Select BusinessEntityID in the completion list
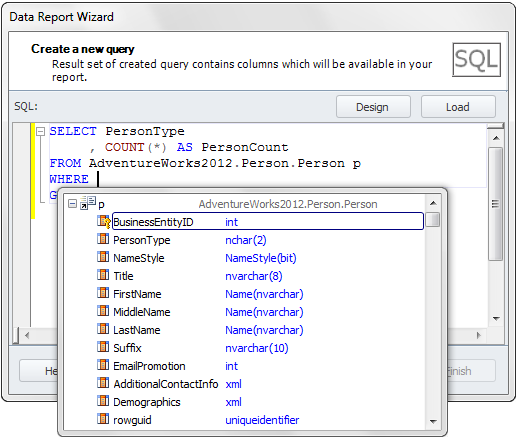 268,221
